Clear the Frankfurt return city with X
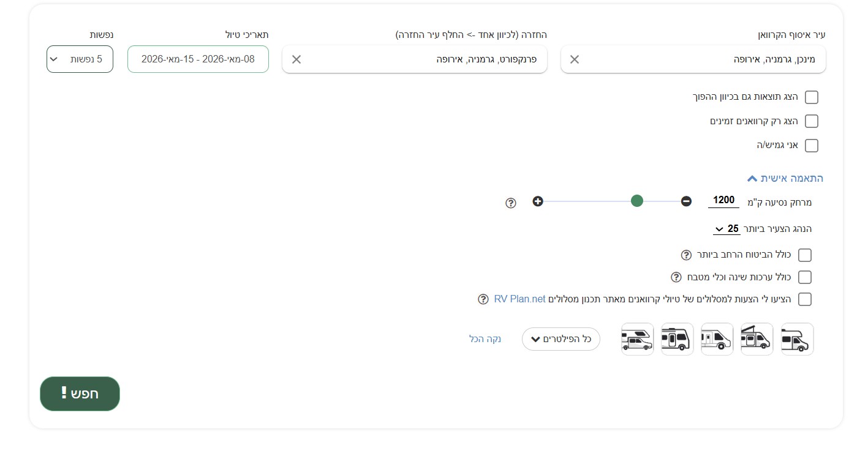 click(296, 59)
